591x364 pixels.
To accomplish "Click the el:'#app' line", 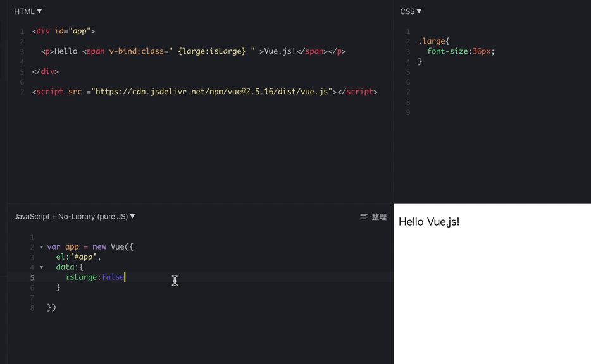I will [78, 257].
